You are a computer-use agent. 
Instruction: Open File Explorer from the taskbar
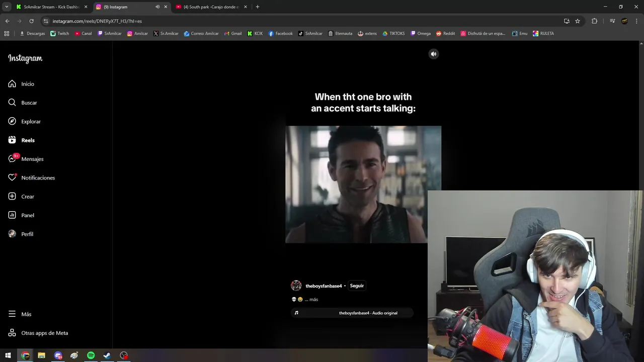pyautogui.click(x=41, y=355)
